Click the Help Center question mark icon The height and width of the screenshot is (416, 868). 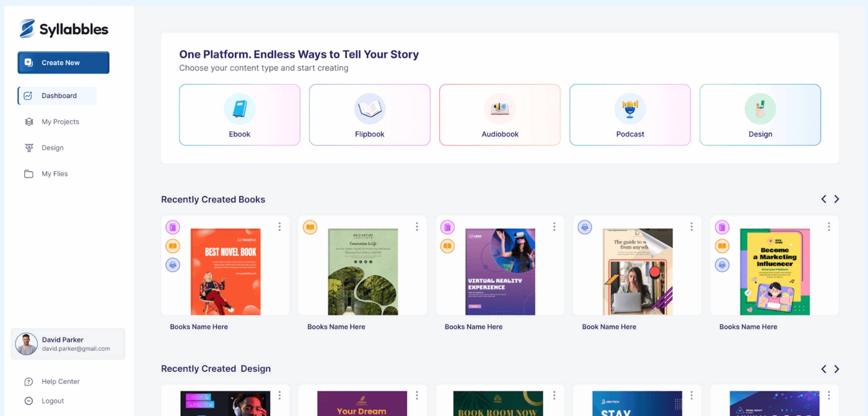28,382
